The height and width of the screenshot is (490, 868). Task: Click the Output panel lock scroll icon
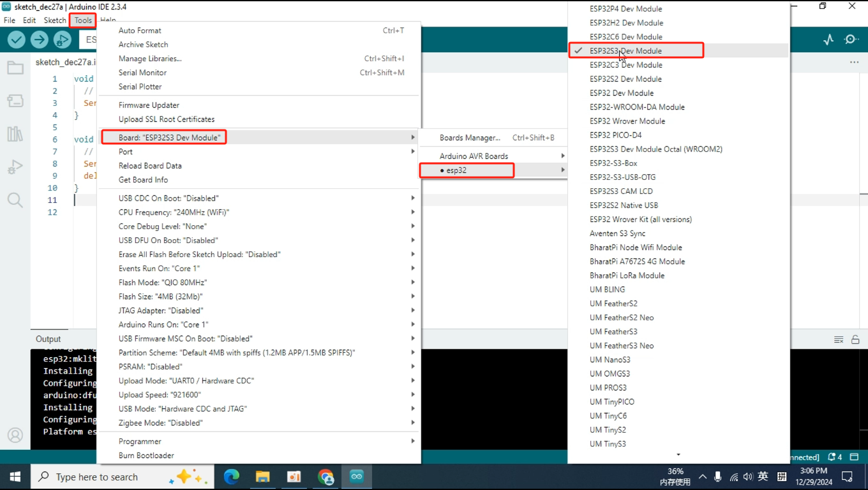tap(856, 339)
